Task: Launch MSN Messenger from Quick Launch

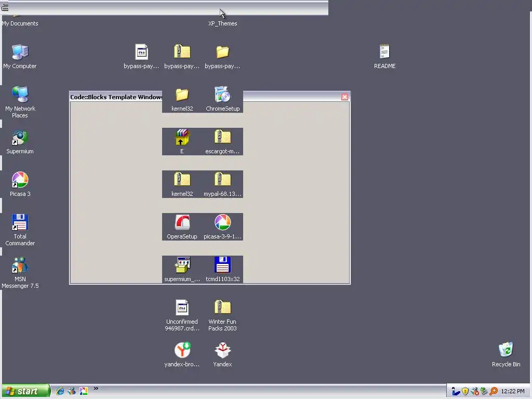Action: tap(72, 391)
